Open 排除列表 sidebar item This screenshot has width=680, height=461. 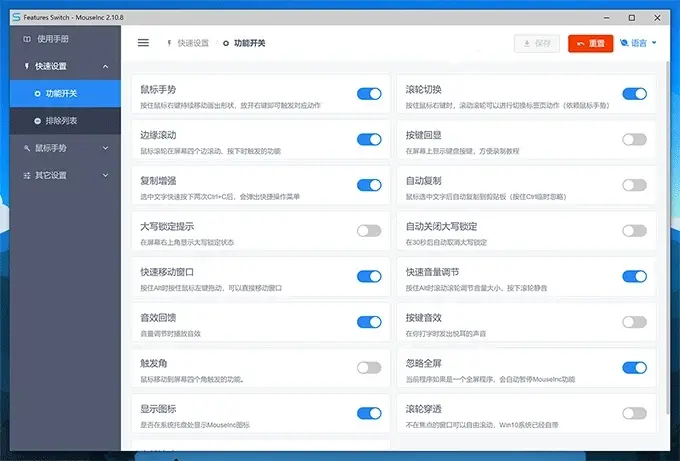click(x=61, y=121)
